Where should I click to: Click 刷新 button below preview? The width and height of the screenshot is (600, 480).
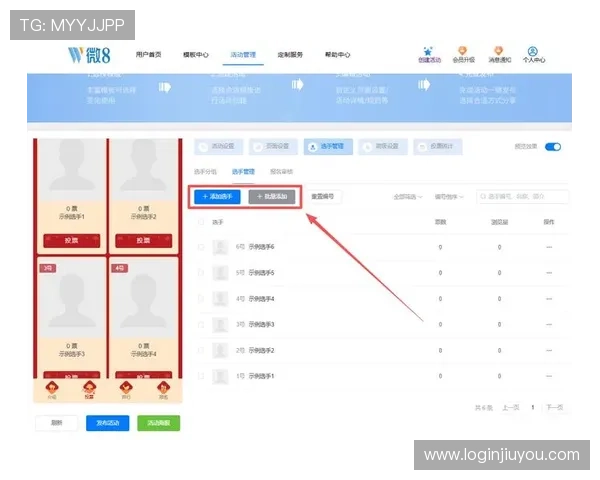coord(57,423)
